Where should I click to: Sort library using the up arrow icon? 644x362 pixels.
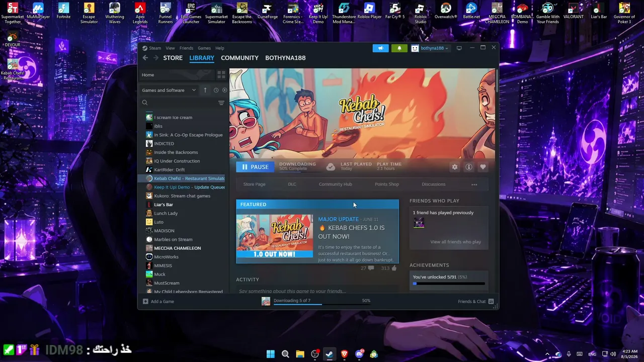[x=205, y=90]
